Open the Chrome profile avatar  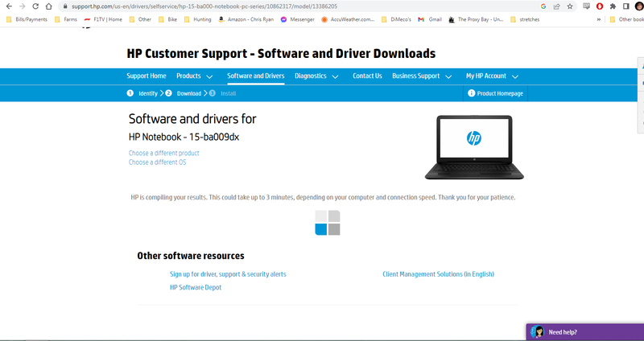(639, 6)
